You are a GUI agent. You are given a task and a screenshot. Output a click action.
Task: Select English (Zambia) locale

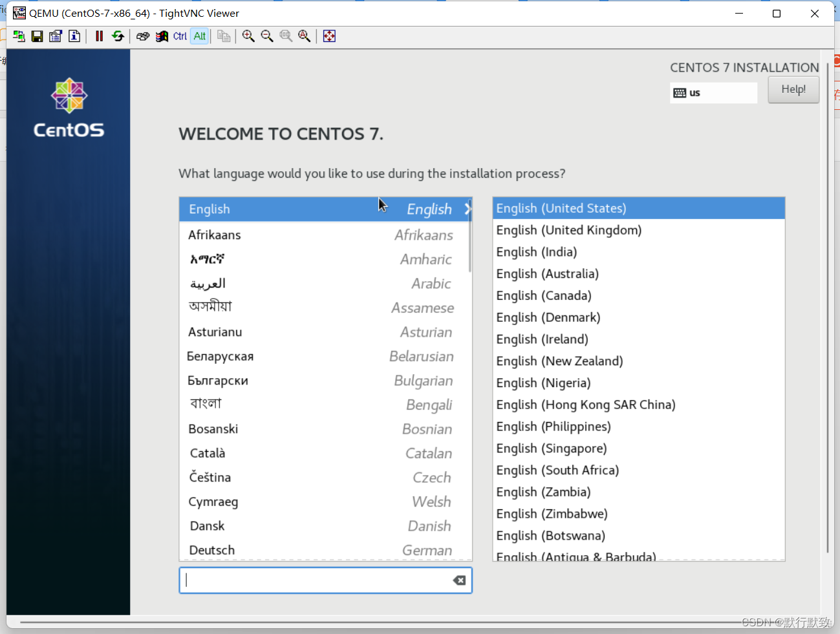click(639, 492)
